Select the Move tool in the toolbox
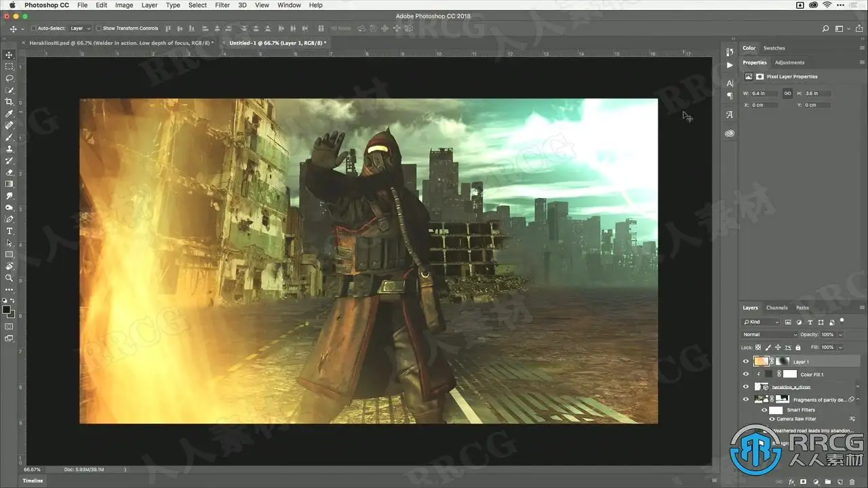The image size is (868, 488). pos(9,55)
